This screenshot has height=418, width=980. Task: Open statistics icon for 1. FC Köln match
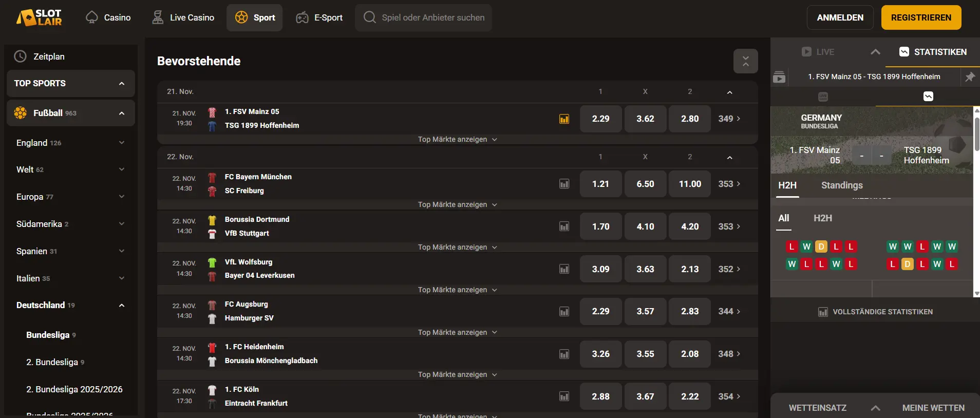pos(564,396)
